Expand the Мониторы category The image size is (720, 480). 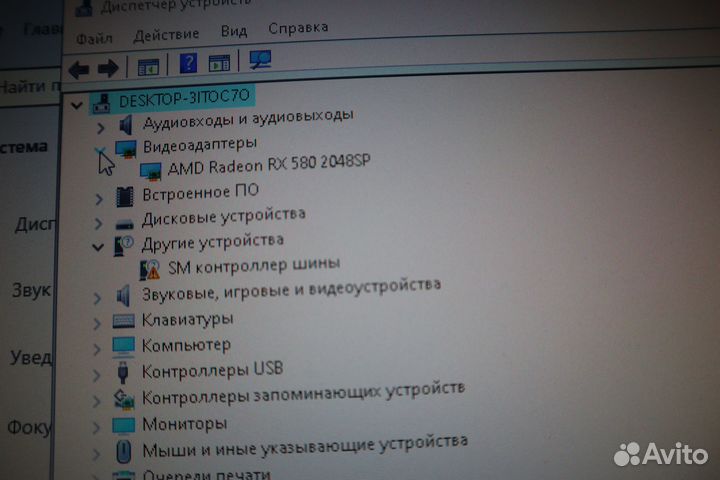tap(96, 428)
